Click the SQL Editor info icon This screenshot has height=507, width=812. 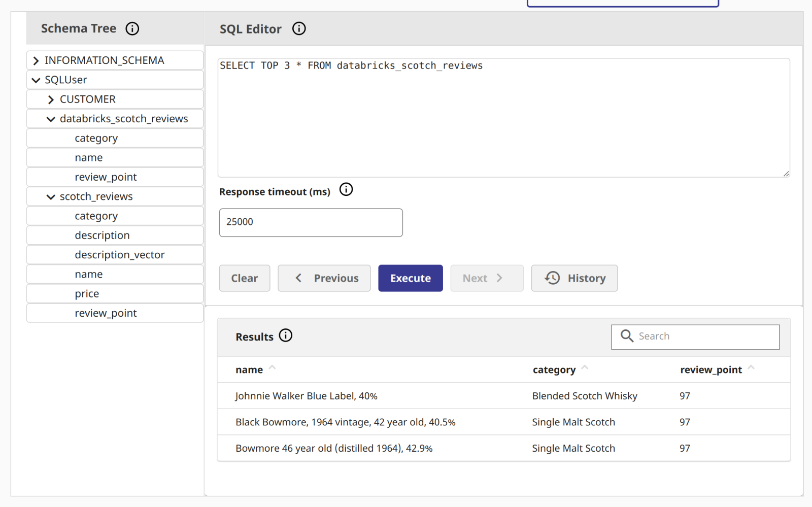[x=299, y=29]
